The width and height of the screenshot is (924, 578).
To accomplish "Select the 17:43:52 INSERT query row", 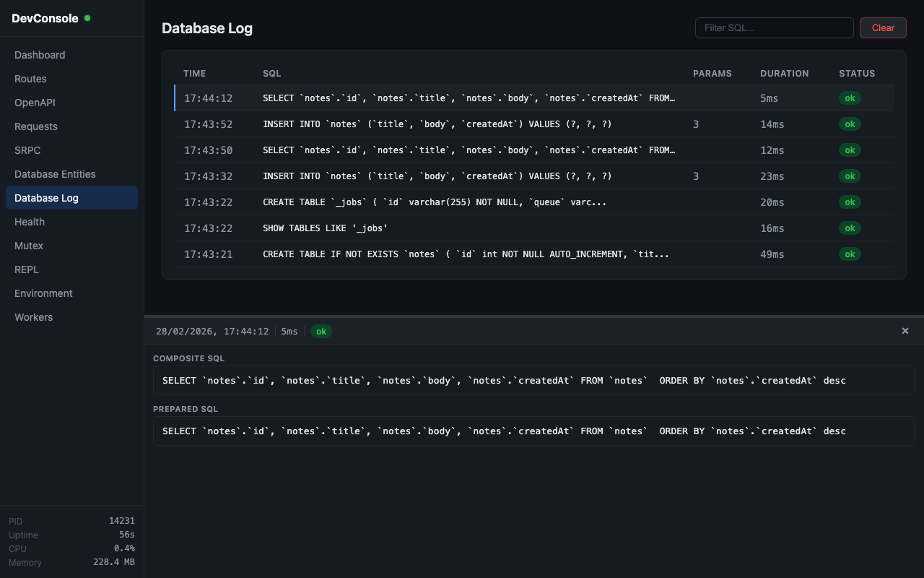I will tap(534, 124).
